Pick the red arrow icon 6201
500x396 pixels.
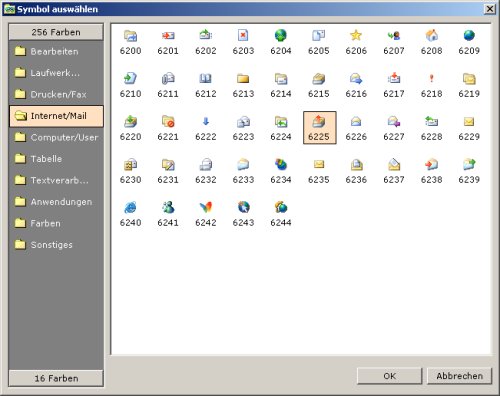tap(168, 35)
